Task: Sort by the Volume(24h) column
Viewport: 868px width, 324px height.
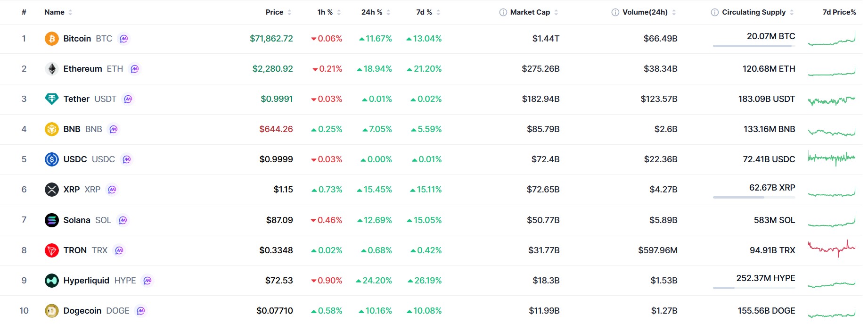Action: [x=649, y=12]
